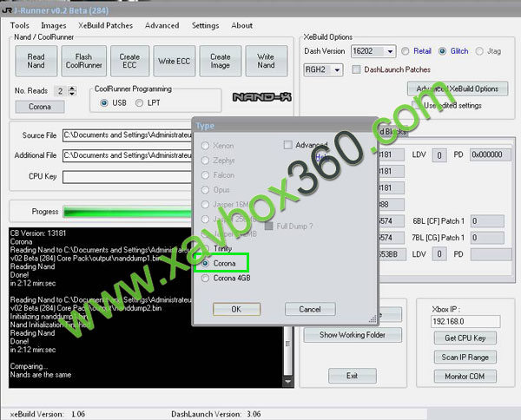Click the Create ECC button

coord(129,61)
